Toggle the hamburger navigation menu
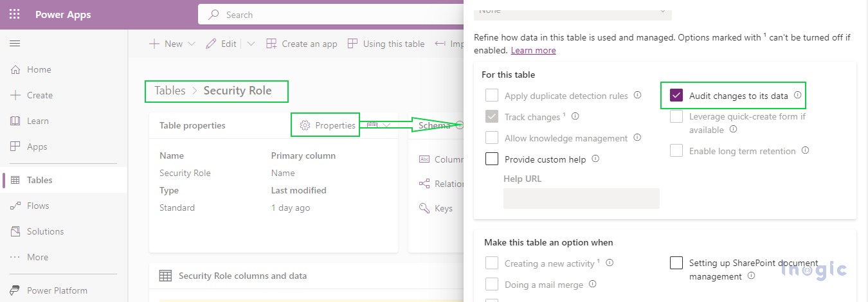 click(x=15, y=43)
